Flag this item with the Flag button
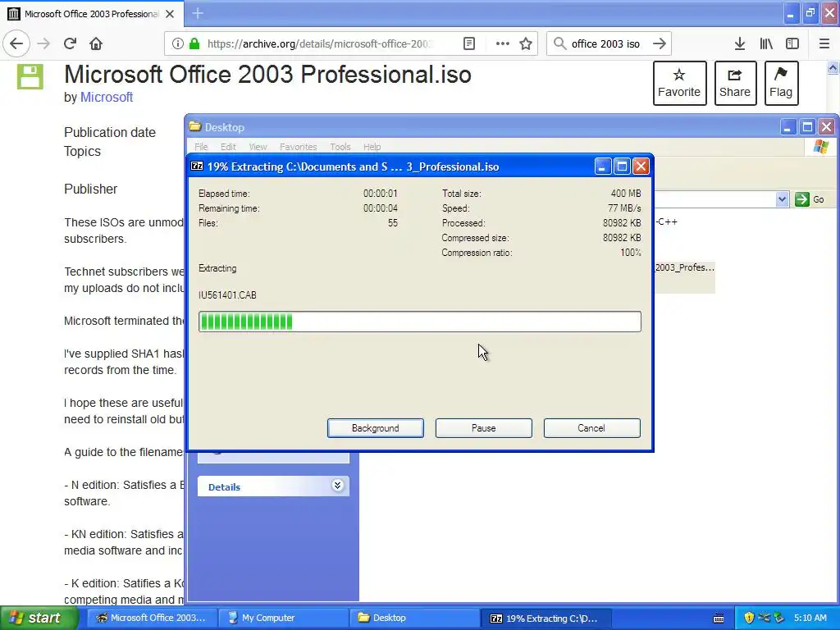 (781, 83)
